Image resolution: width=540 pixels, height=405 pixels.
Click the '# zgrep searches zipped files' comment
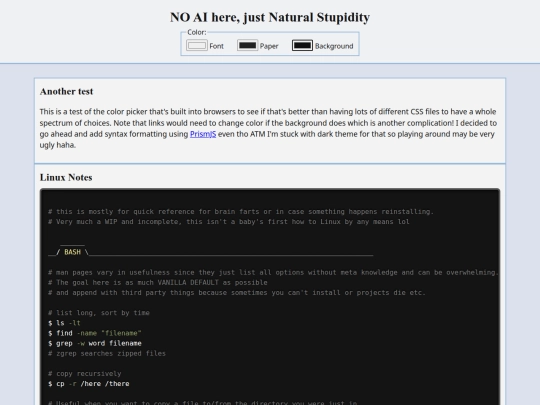107,353
